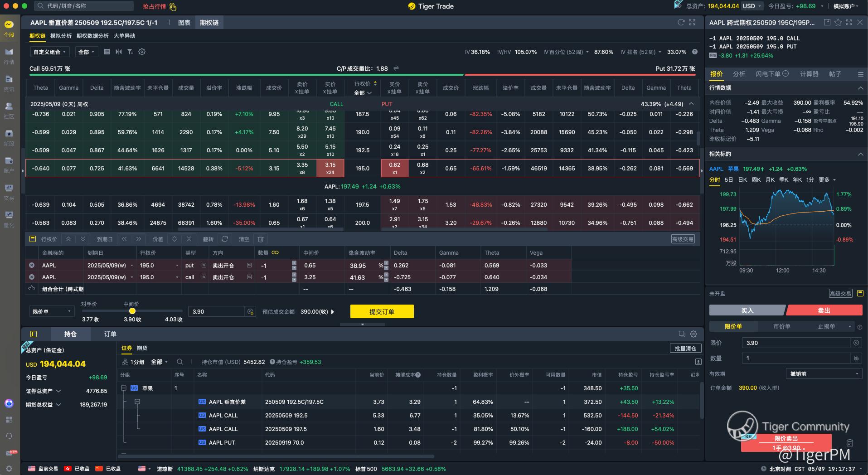Viewport: 868px width, 475px height.
Task: Click the 清空 trash icon to clear legs
Action: pos(261,239)
